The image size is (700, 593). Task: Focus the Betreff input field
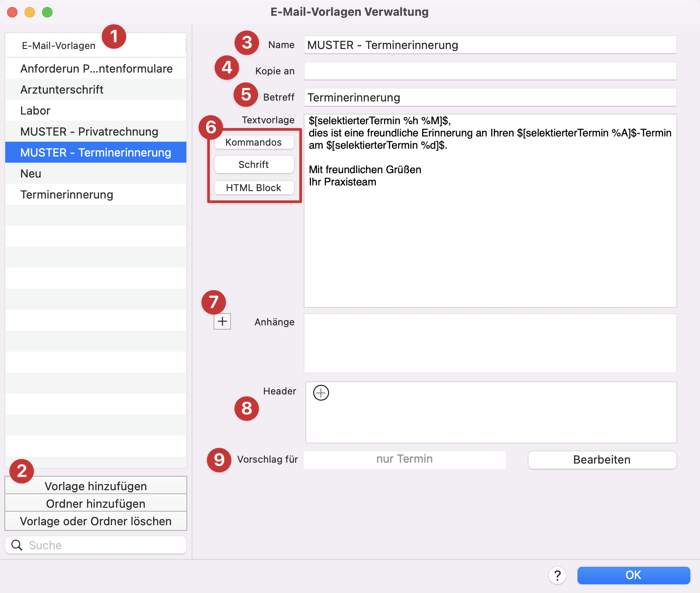click(490, 97)
